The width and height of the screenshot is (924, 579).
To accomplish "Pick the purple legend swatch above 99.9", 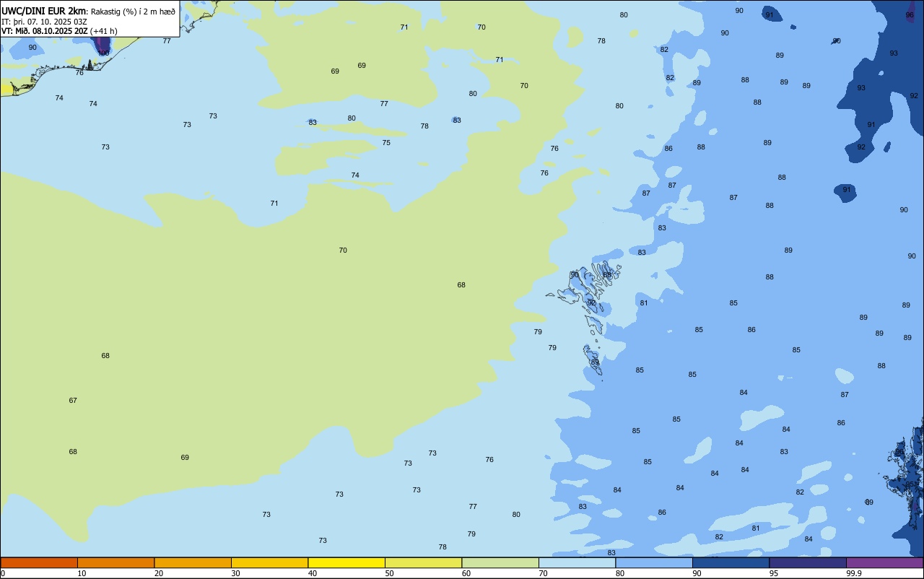I will [885, 562].
